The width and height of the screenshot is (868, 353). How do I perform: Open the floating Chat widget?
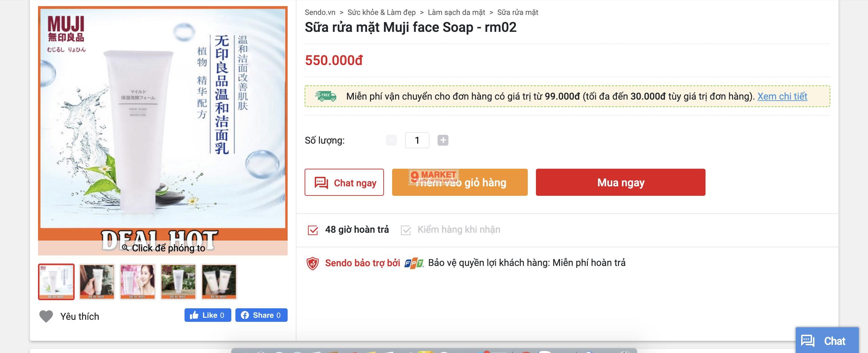[x=827, y=340]
